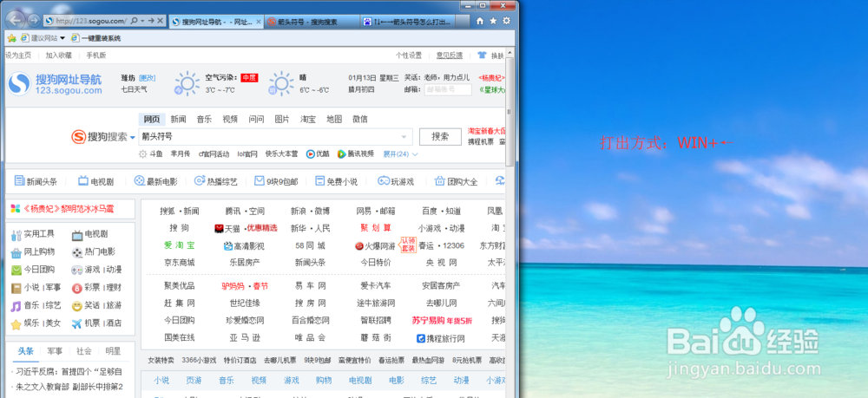Open the 热播综艺 shortcut
This screenshot has height=398, width=868.
(x=216, y=180)
